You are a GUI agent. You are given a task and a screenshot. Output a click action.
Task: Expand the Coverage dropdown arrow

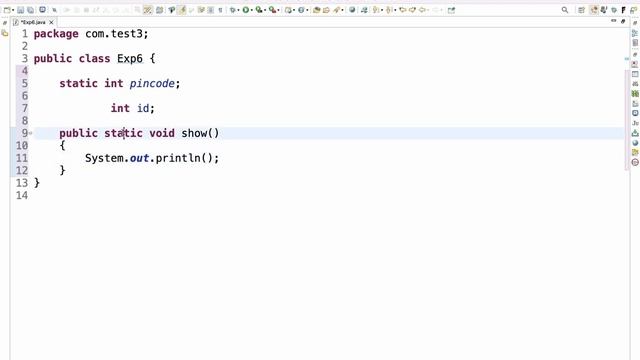click(265, 10)
